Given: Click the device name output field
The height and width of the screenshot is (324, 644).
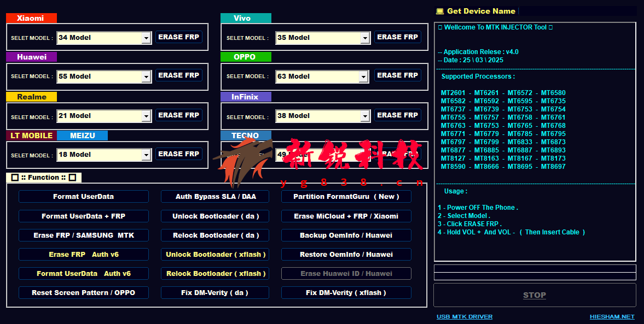Looking at the screenshot, I should click(578, 11).
